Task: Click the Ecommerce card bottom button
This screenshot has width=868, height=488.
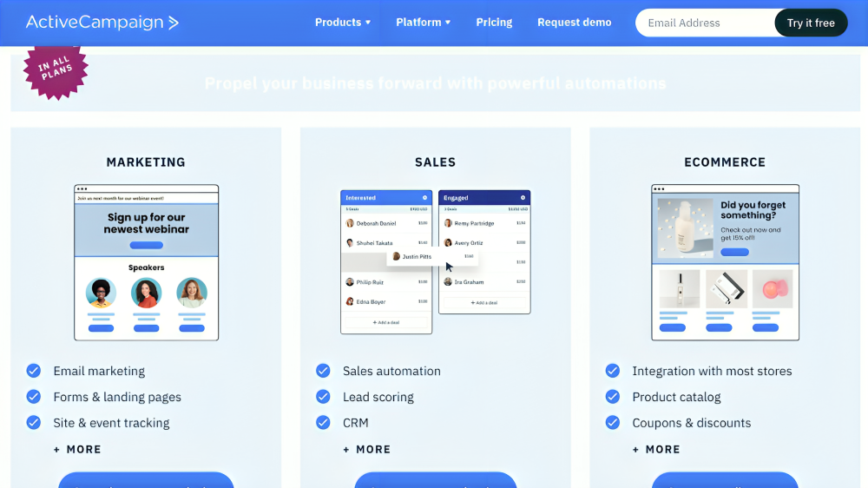Action: click(725, 480)
